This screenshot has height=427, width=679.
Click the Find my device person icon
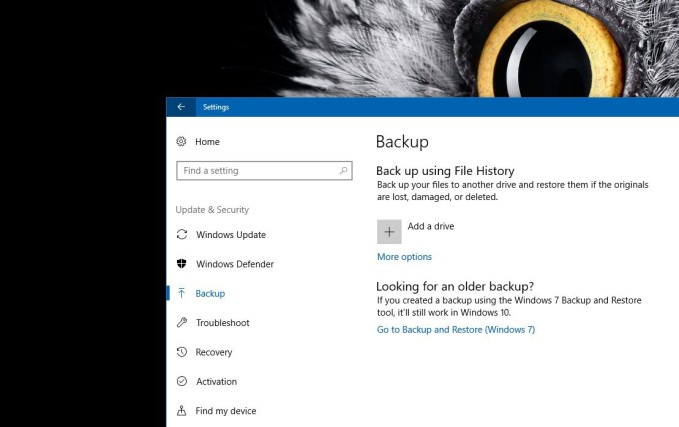click(182, 411)
